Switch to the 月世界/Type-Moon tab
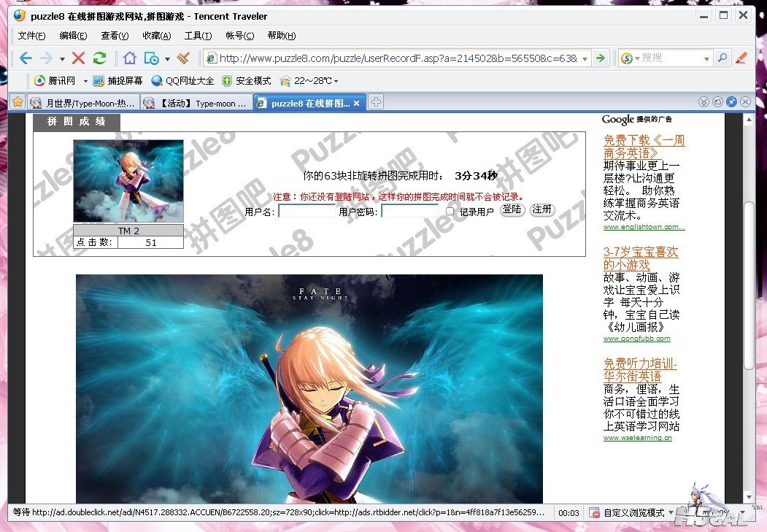The width and height of the screenshot is (767, 532). [83, 103]
